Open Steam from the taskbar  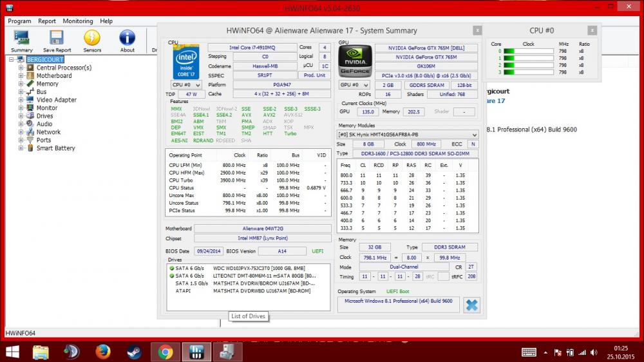click(134, 352)
